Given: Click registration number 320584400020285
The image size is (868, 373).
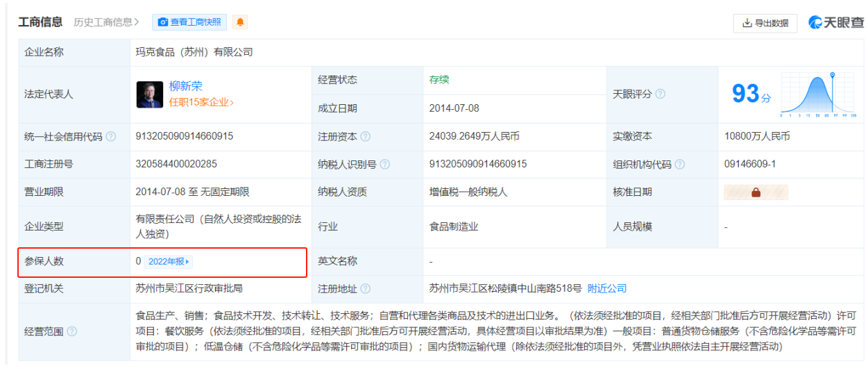Looking at the screenshot, I should 176,164.
